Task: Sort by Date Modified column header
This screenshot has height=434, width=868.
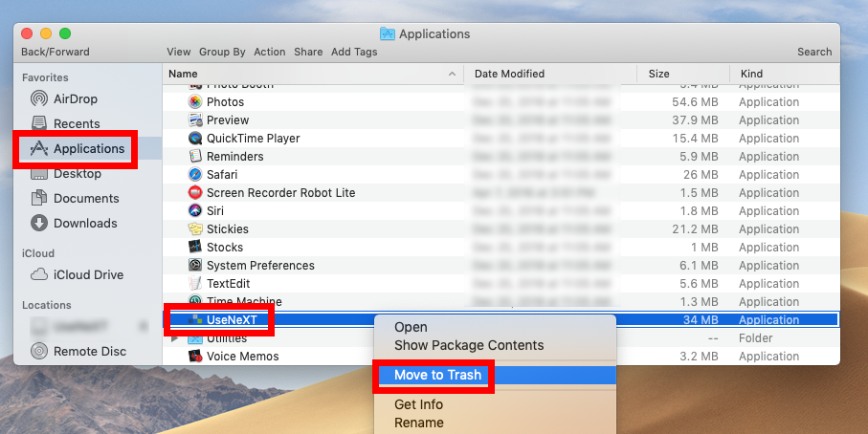Action: point(549,74)
